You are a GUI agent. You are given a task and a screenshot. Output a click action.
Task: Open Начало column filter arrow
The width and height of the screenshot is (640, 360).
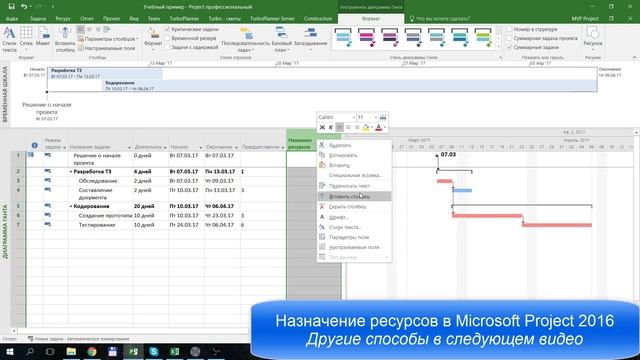200,147
